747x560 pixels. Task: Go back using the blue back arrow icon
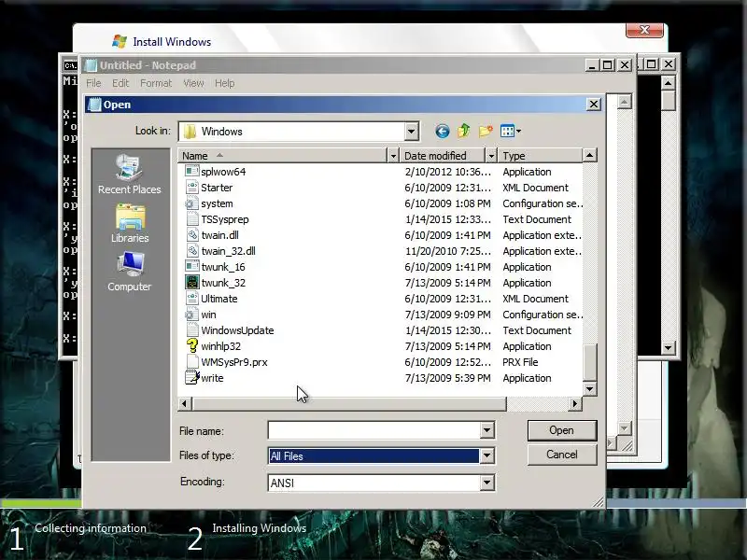click(442, 131)
